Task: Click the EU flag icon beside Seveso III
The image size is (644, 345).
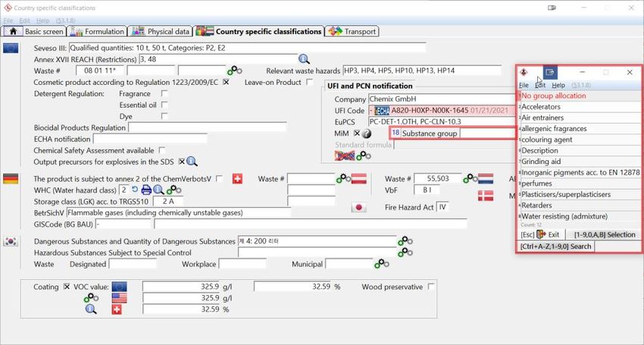Action: click(11, 48)
